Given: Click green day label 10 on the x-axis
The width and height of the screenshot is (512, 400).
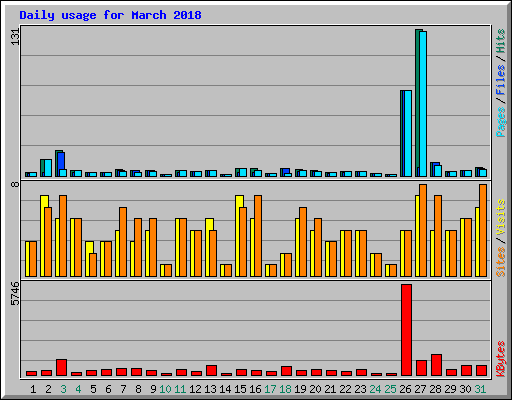Looking at the screenshot, I should 165,389.
